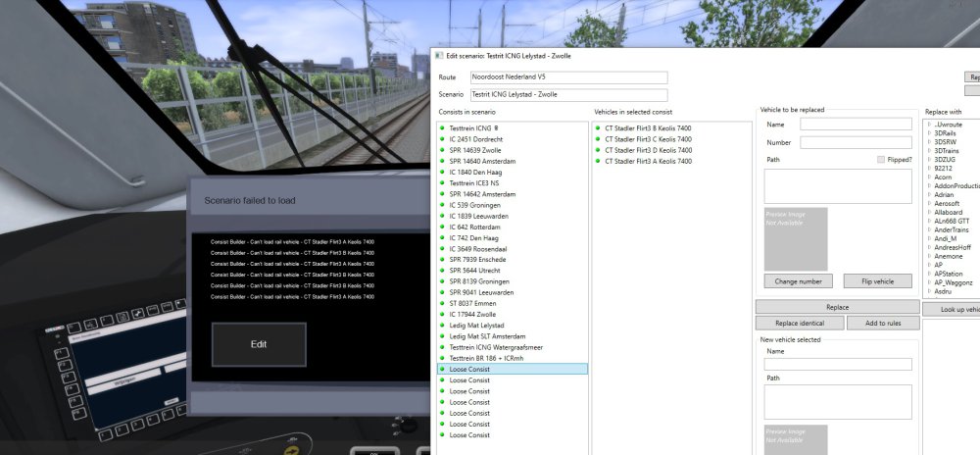Click the green status dot beside Testtrein ICNG B

coord(442,128)
